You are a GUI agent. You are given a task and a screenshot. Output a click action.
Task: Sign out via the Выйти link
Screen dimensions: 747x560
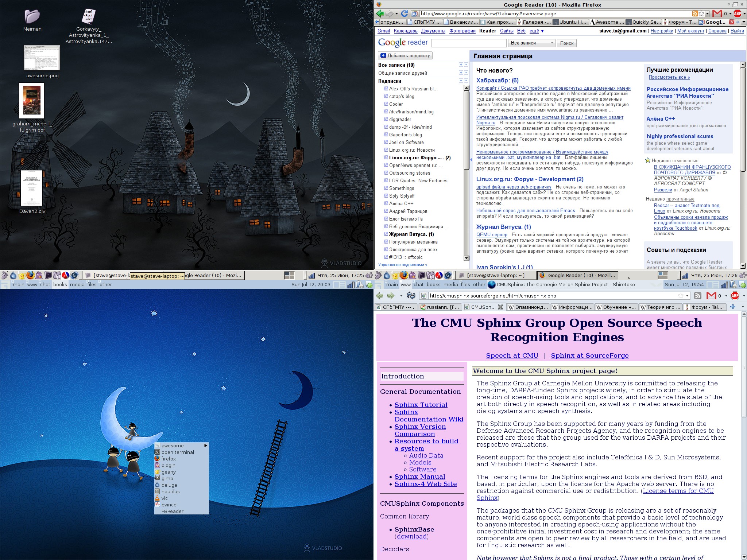[x=737, y=31]
